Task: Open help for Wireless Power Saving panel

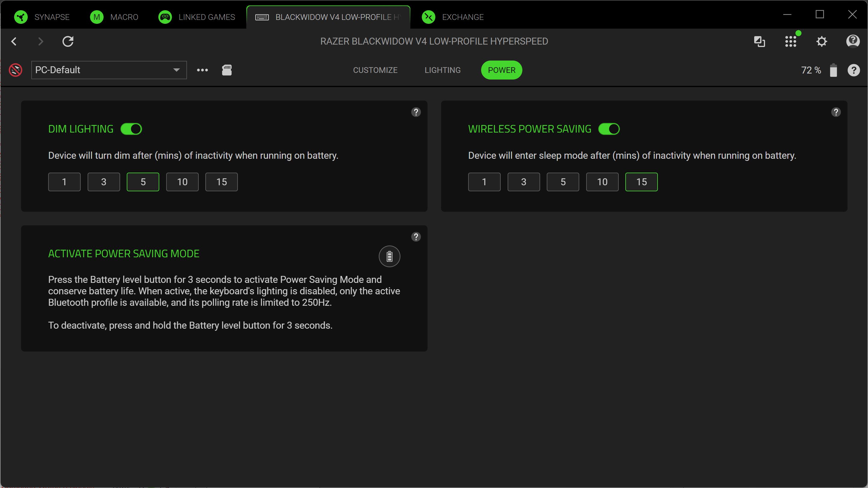Action: tap(836, 112)
